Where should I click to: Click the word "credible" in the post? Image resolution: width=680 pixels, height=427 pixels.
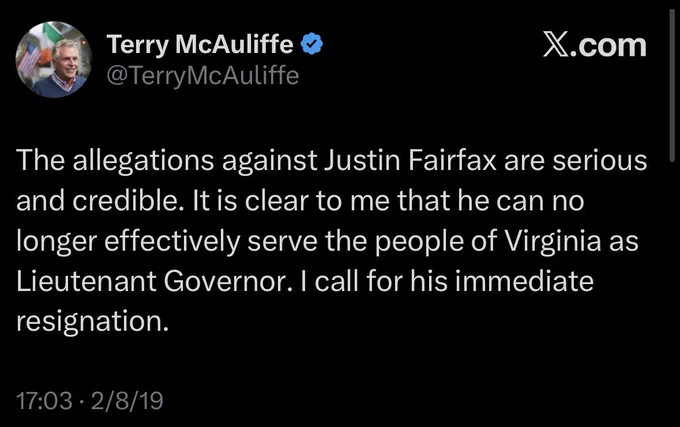pos(125,201)
